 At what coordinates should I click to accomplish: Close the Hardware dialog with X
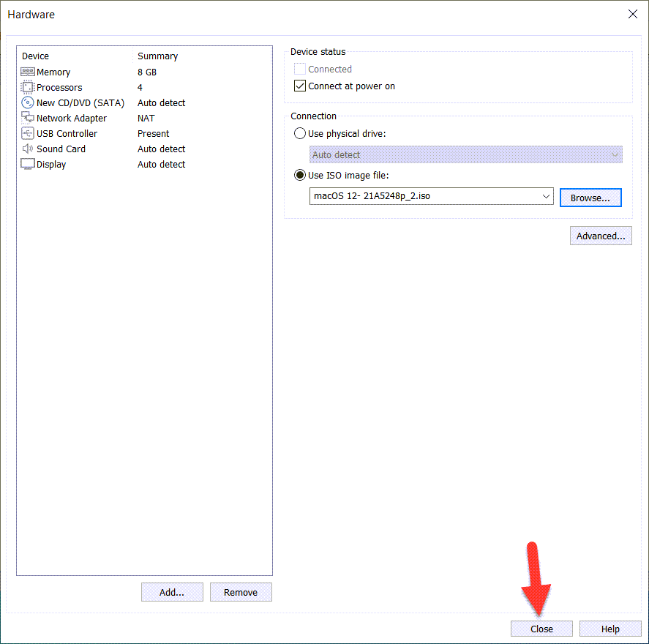(633, 14)
